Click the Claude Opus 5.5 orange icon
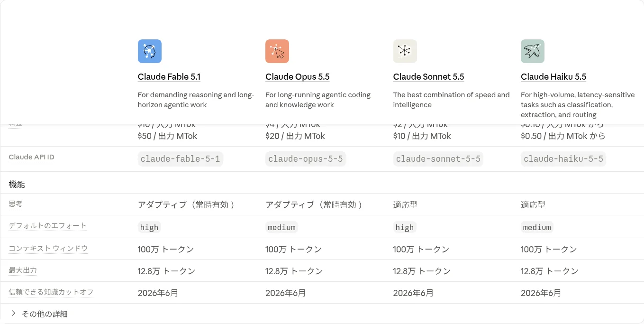This screenshot has height=324, width=644. tap(277, 51)
